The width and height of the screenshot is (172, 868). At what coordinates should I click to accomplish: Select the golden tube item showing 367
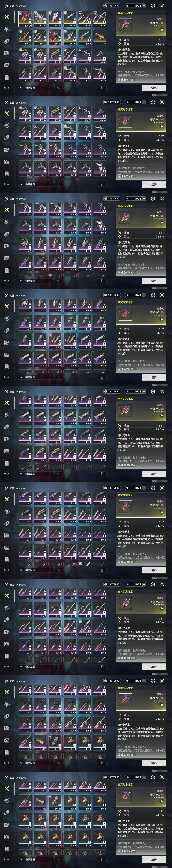(99, 37)
